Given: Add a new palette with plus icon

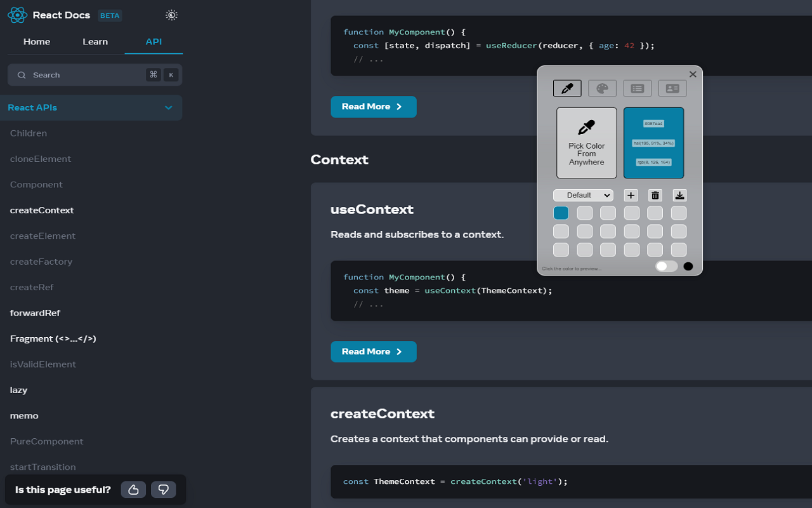Looking at the screenshot, I should [x=631, y=196].
